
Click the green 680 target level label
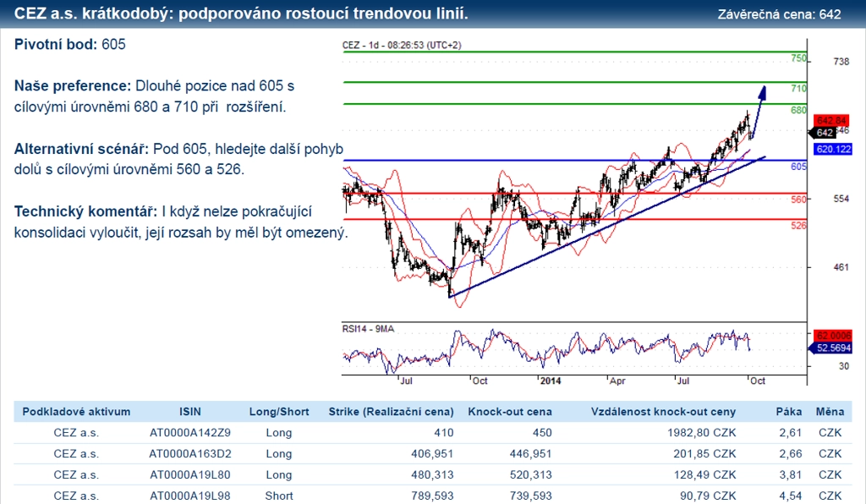click(x=798, y=110)
